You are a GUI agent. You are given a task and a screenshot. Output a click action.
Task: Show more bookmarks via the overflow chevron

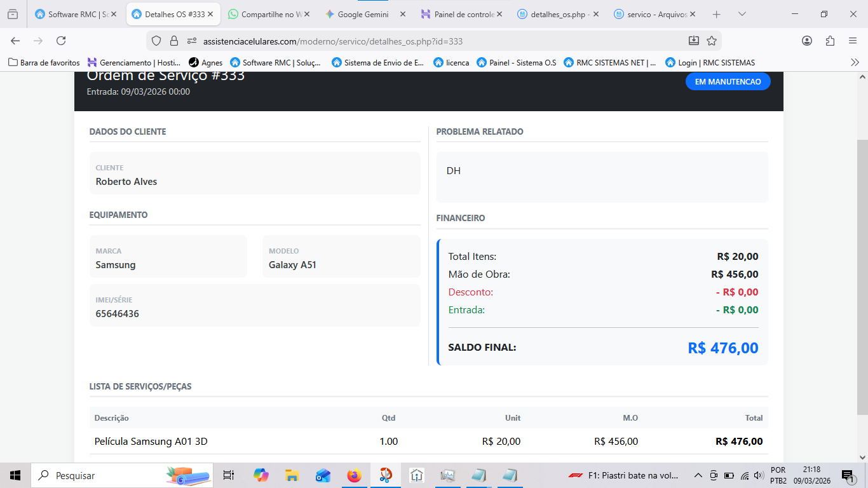point(855,62)
